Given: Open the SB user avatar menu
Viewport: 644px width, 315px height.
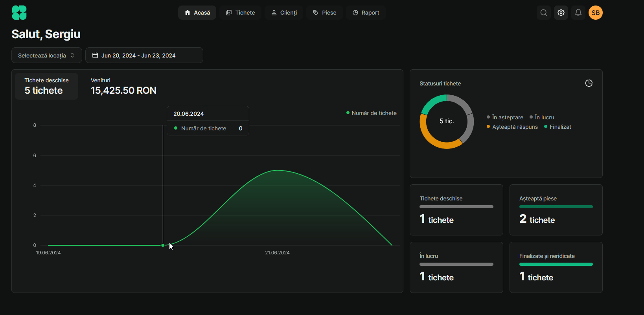Looking at the screenshot, I should point(596,13).
